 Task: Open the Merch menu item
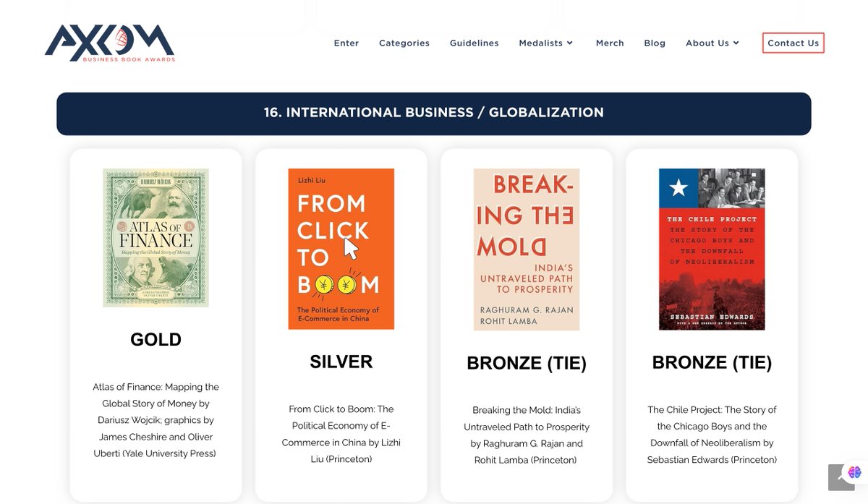(610, 43)
